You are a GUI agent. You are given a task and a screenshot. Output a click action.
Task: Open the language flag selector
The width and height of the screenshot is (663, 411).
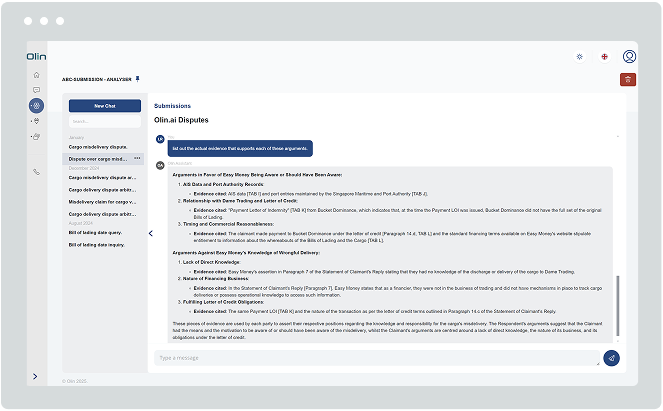pos(604,57)
